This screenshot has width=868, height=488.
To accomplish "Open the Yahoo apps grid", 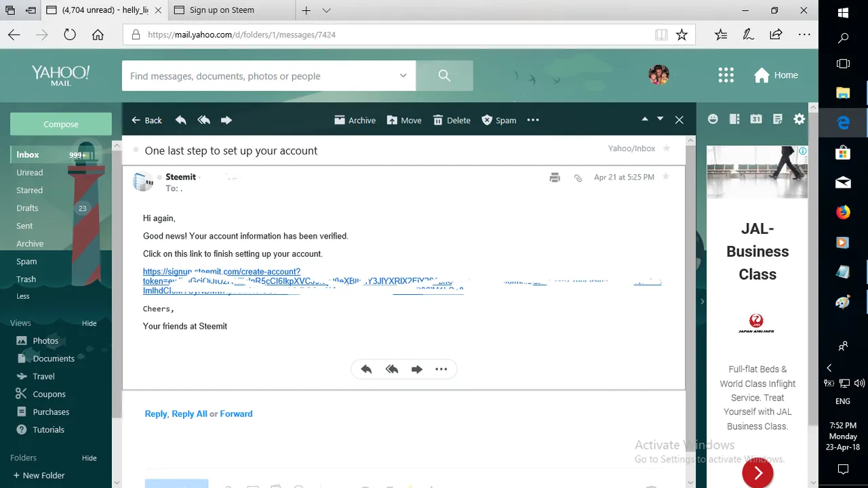I will pos(726,75).
